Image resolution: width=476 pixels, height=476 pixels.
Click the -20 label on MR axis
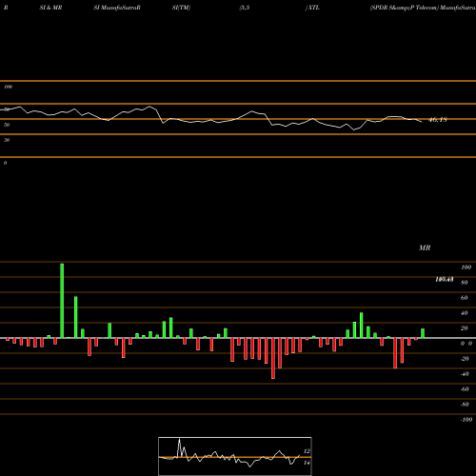(x=465, y=359)
